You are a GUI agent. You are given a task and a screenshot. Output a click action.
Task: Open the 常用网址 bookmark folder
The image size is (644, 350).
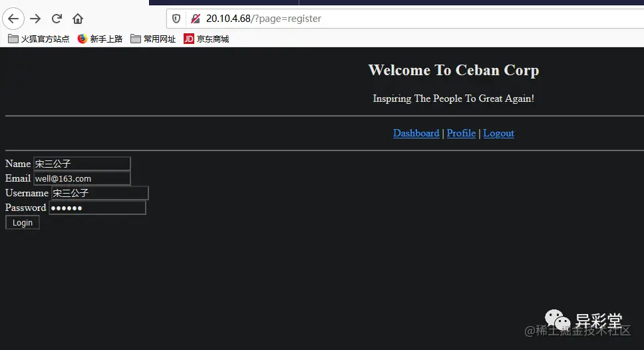[153, 39]
